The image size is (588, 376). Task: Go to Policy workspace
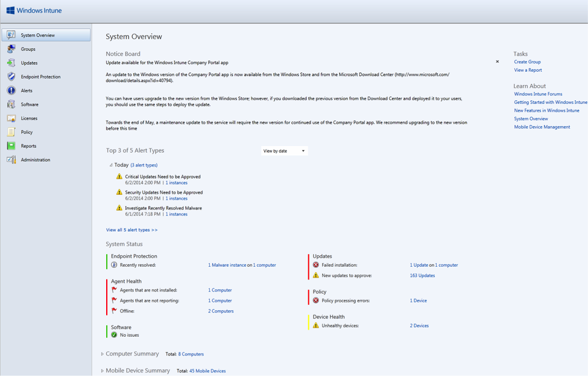[27, 132]
